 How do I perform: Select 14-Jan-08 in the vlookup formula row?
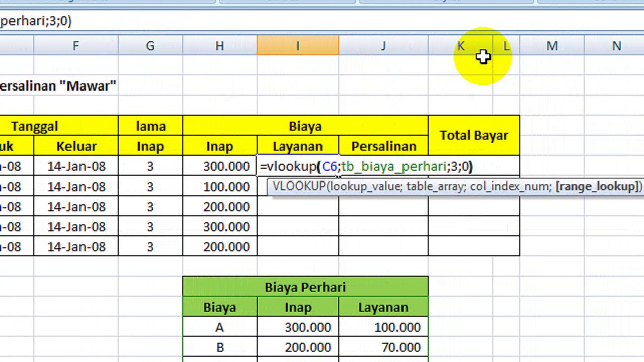point(76,166)
